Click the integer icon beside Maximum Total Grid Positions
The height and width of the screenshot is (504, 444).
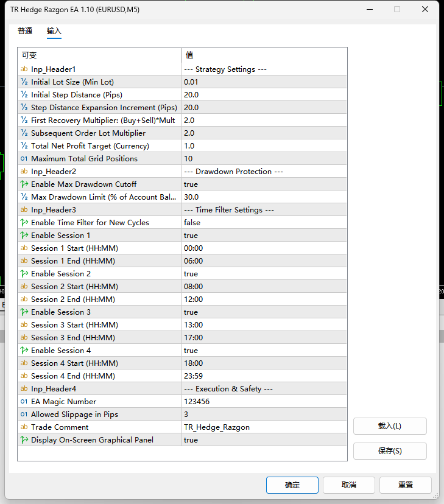click(24, 158)
